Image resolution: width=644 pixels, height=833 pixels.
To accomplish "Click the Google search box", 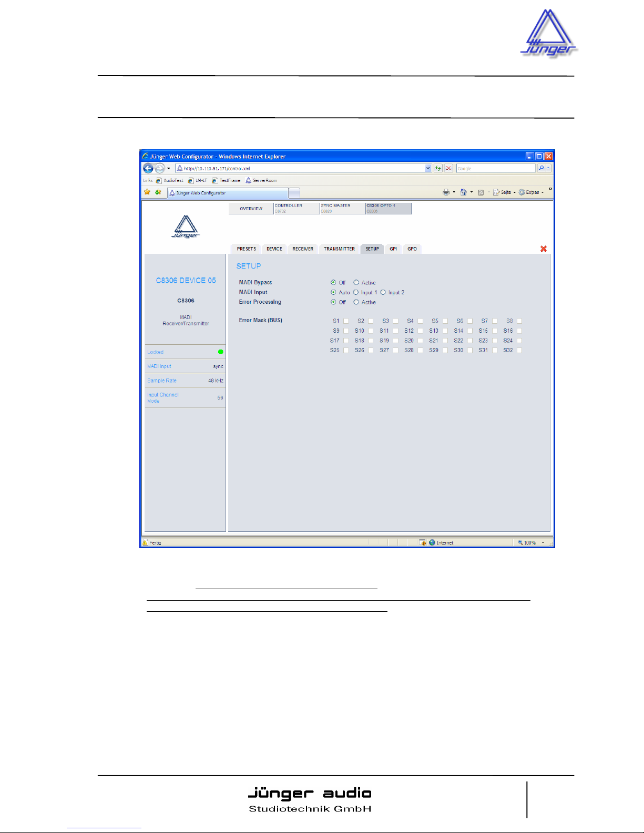I will (x=496, y=168).
